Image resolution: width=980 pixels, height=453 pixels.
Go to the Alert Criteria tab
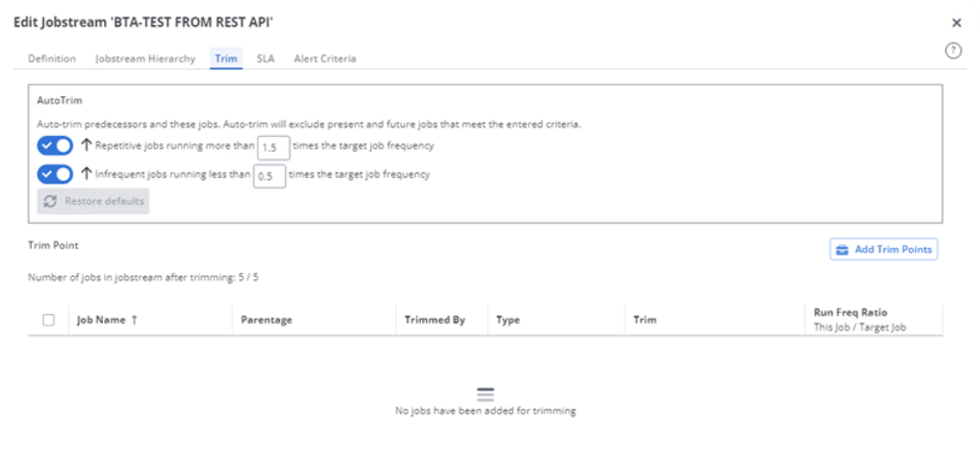(x=325, y=58)
